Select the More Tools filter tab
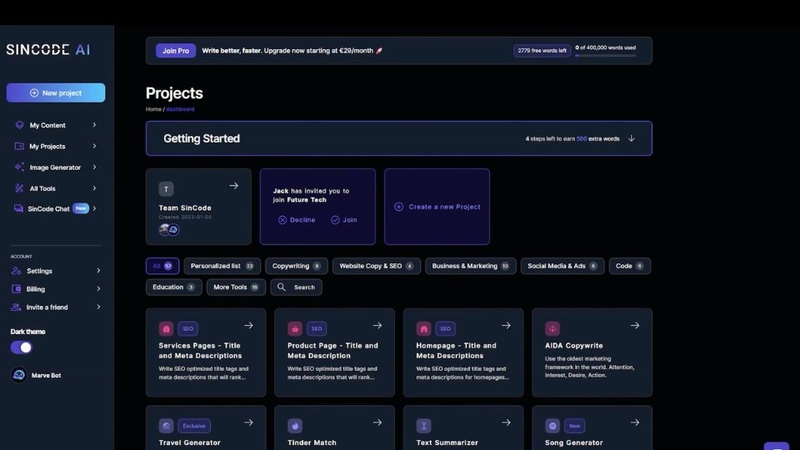The image size is (800, 450). [x=236, y=287]
